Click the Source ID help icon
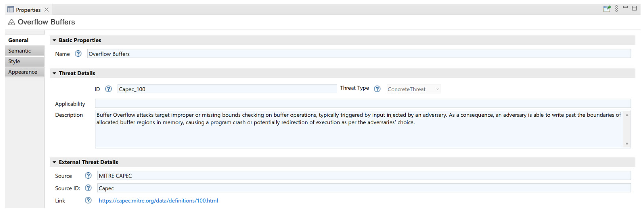The image size is (644, 214). [x=88, y=188]
